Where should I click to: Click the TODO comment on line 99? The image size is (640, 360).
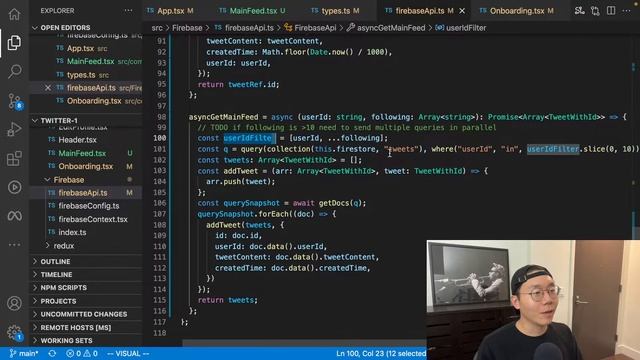[x=347, y=128]
